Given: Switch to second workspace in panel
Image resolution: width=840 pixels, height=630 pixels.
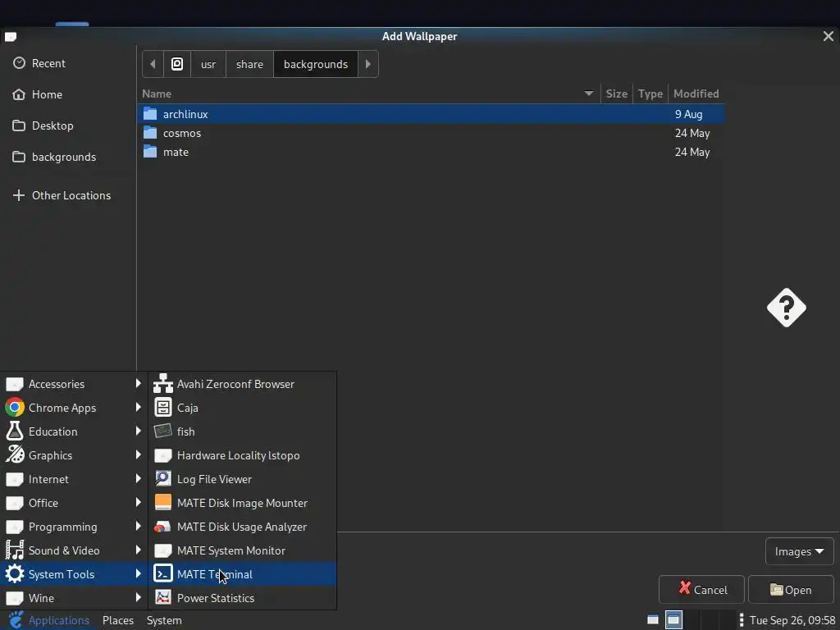Looking at the screenshot, I should pos(673,620).
